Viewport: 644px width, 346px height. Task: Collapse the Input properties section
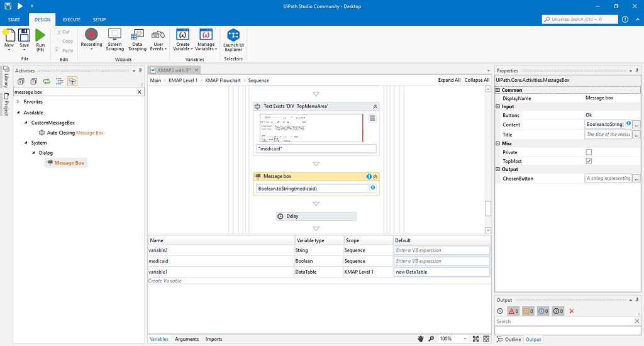coord(498,106)
